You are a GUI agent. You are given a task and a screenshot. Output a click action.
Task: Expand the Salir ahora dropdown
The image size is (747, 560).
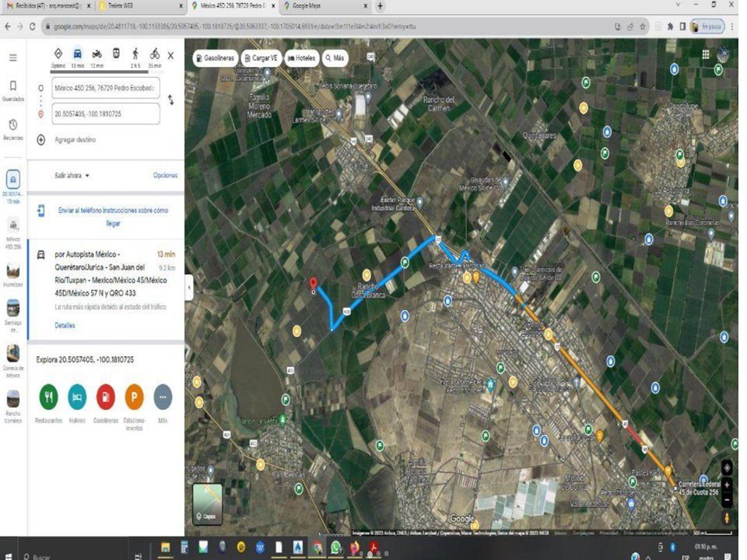click(x=72, y=175)
